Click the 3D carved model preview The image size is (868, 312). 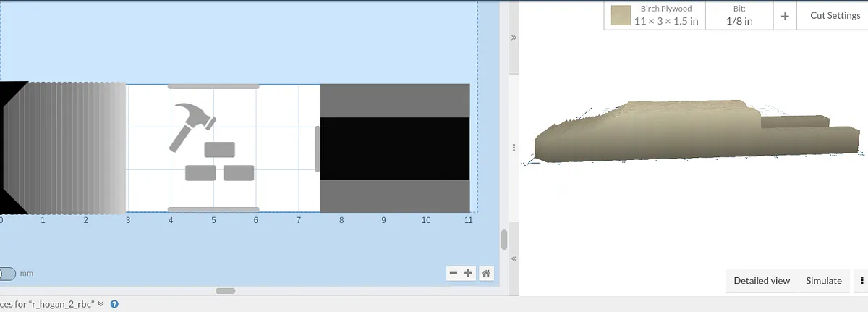click(x=696, y=130)
